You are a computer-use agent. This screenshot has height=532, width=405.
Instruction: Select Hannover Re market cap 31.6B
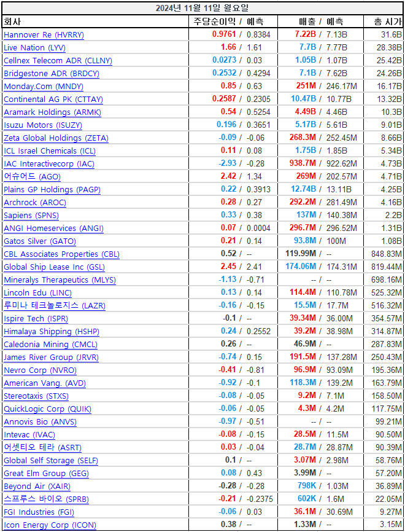391,34
